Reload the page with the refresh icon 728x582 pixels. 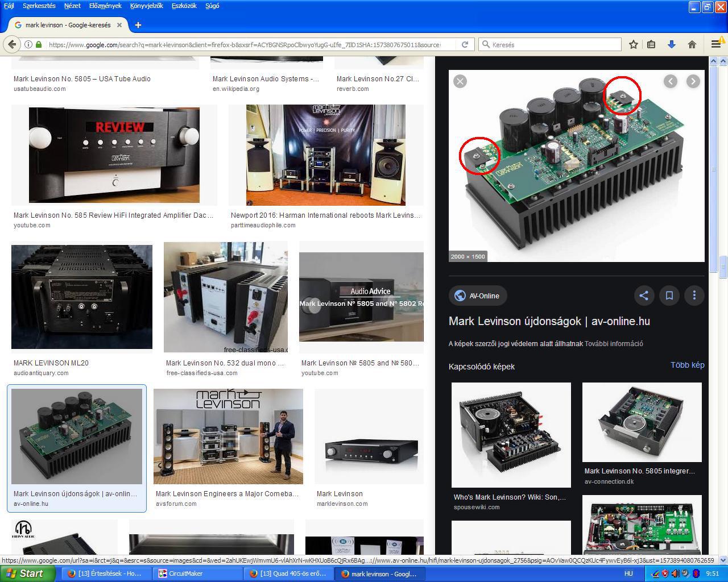[465, 44]
